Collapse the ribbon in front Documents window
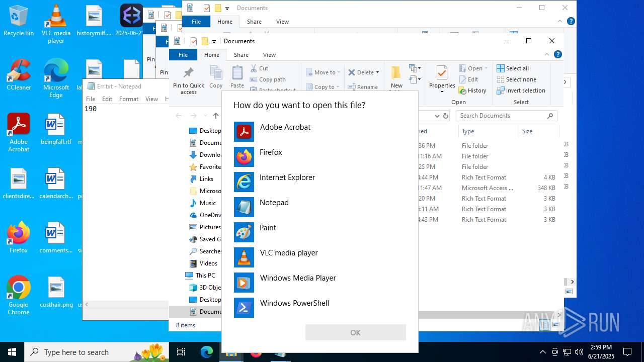644x362 pixels. pos(547,54)
